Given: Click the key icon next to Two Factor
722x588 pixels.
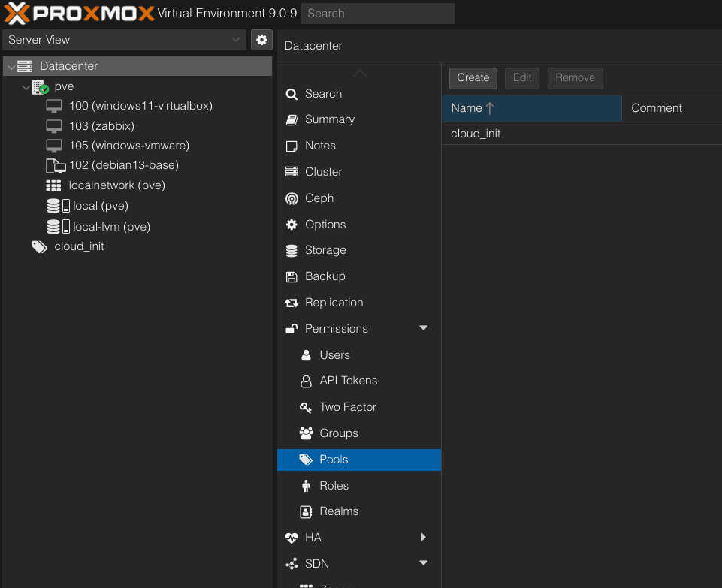Looking at the screenshot, I should point(306,407).
